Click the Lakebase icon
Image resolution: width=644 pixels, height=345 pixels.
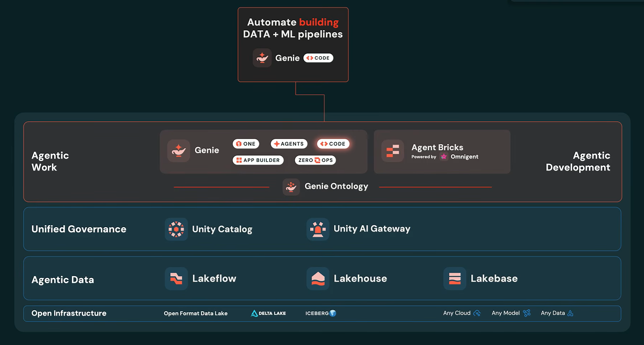click(x=455, y=278)
